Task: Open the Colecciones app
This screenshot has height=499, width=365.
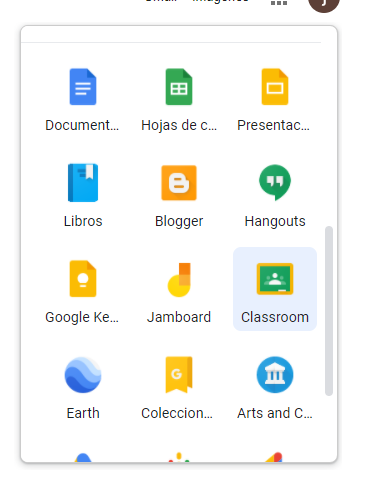Action: click(x=179, y=385)
